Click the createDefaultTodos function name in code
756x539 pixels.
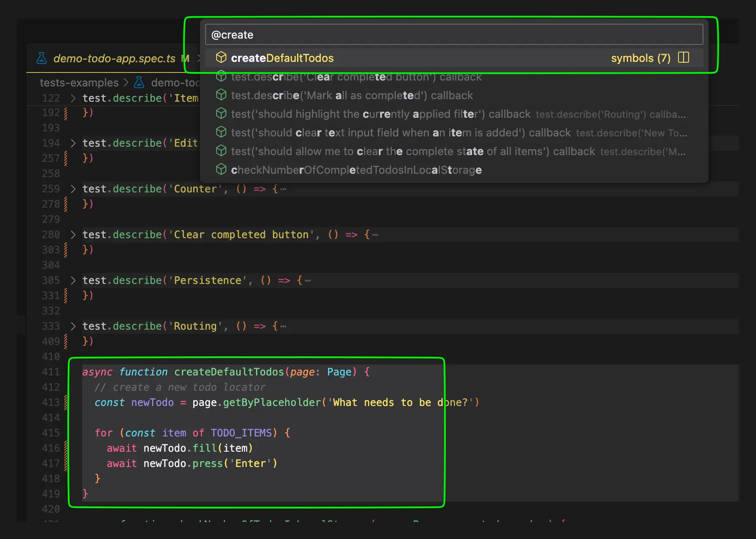point(229,372)
